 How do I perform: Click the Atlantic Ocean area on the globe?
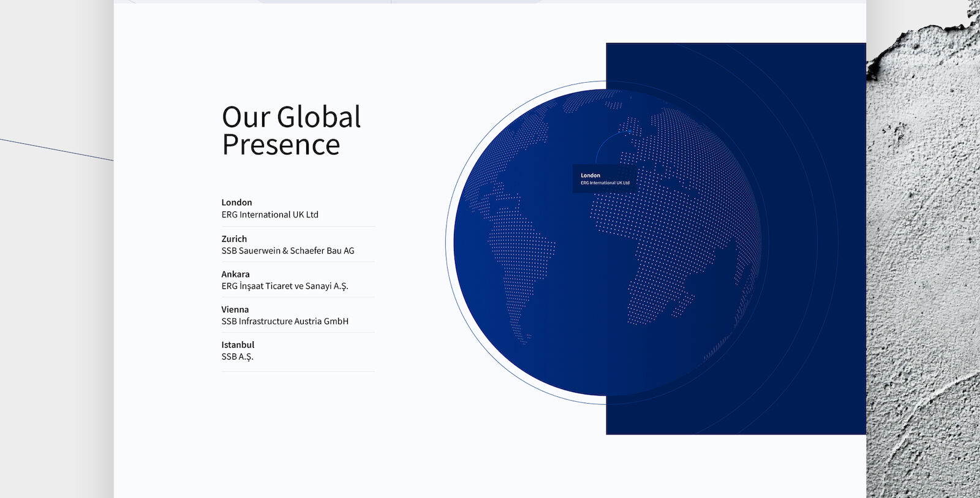(570, 245)
